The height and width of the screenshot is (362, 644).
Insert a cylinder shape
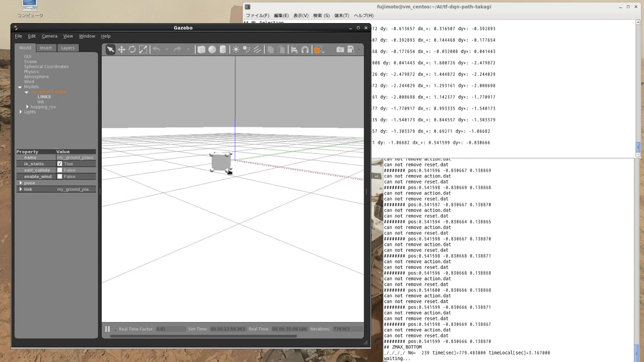coord(223,49)
